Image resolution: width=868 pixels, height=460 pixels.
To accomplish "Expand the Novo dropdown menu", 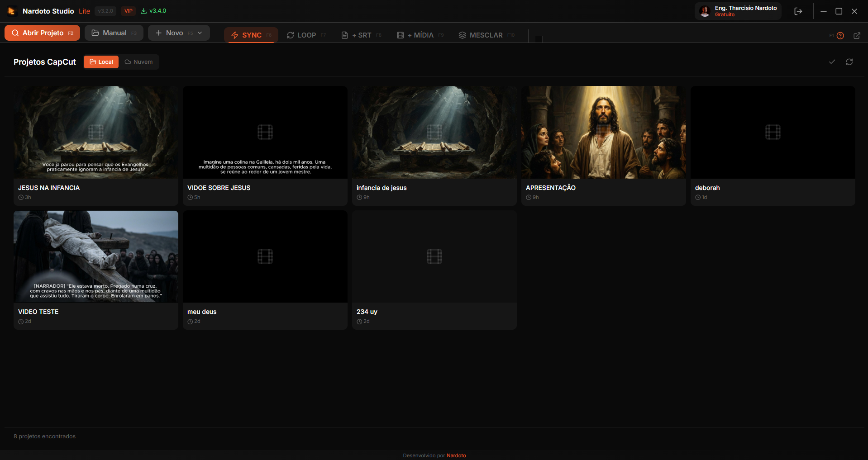I will point(200,33).
